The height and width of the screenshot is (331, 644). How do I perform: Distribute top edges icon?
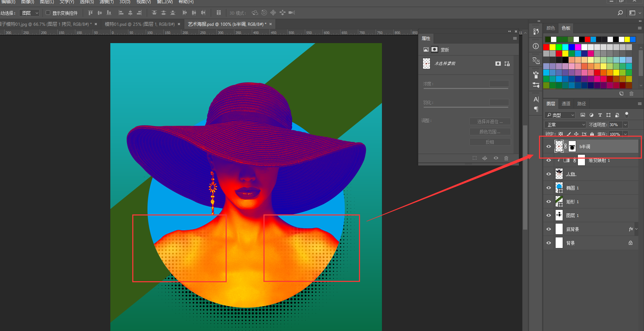coord(154,13)
